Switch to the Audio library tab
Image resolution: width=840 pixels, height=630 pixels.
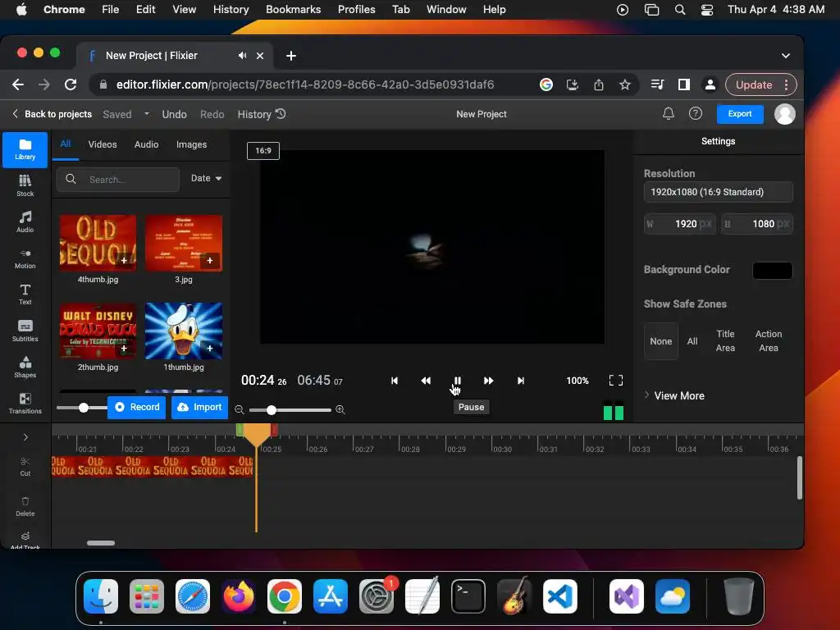(x=146, y=144)
